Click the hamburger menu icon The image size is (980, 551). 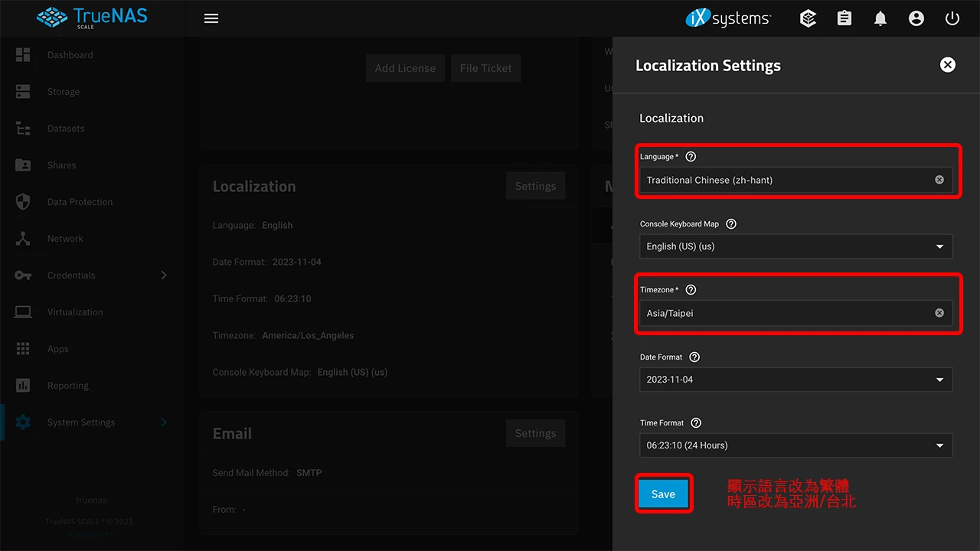coord(211,18)
